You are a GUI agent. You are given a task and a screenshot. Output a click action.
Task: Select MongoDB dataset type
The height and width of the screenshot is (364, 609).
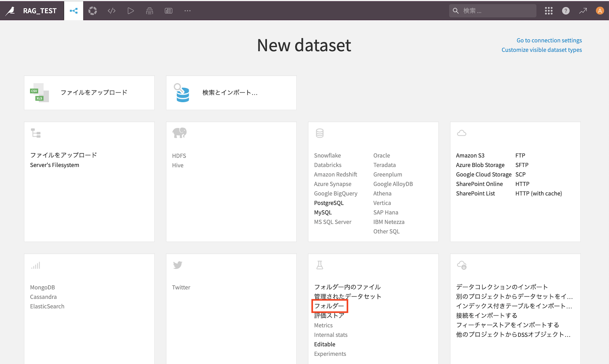pos(42,287)
